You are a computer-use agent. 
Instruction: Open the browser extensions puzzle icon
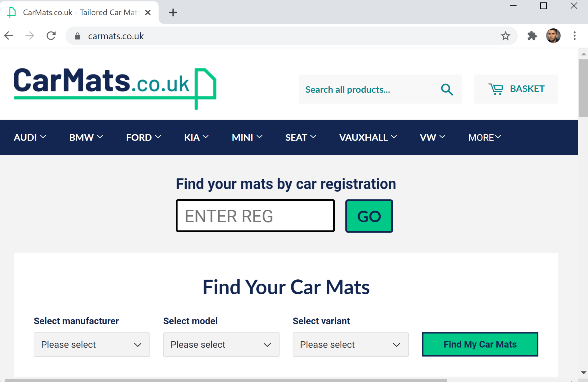532,36
